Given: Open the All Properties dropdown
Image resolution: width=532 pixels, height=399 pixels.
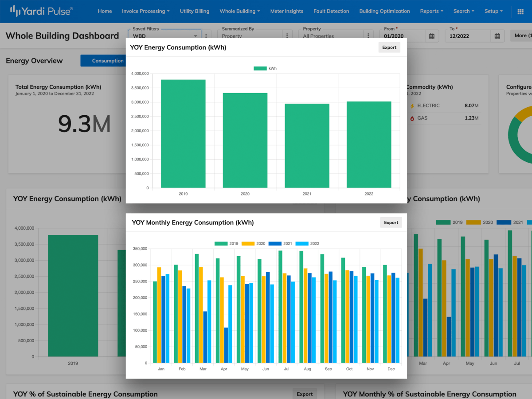Looking at the screenshot, I should (x=331, y=36).
